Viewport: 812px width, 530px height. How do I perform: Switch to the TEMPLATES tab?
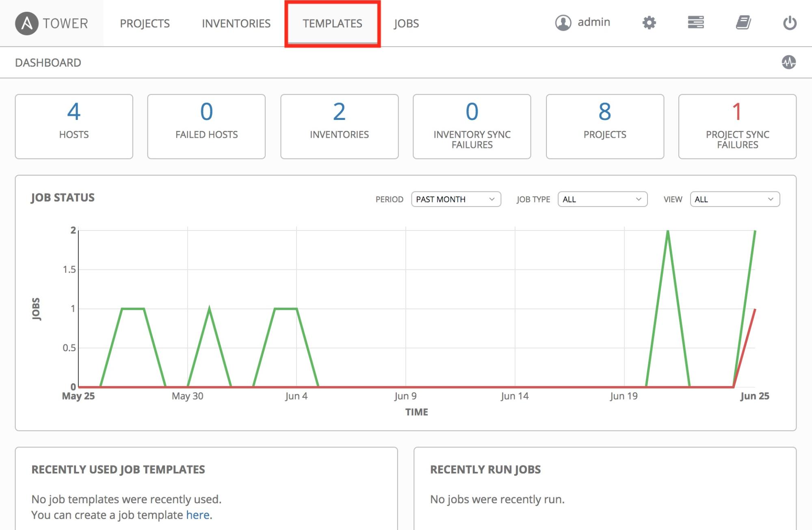coord(332,24)
